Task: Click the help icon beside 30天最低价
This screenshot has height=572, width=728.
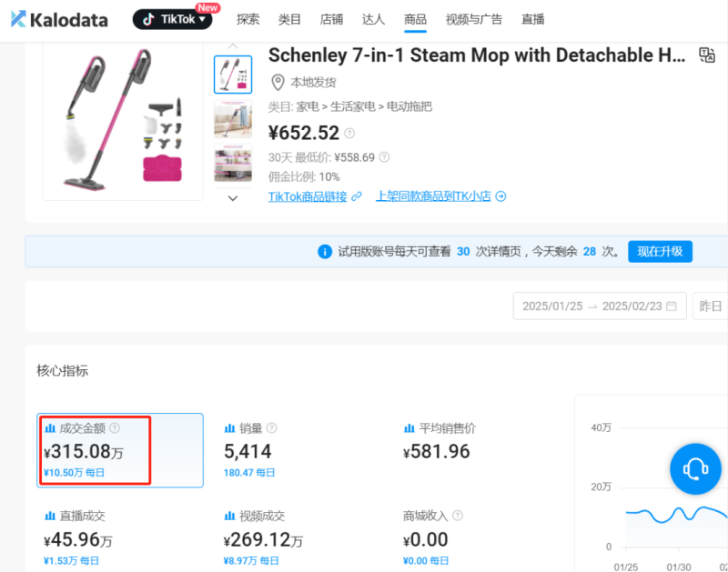Action: (x=384, y=156)
